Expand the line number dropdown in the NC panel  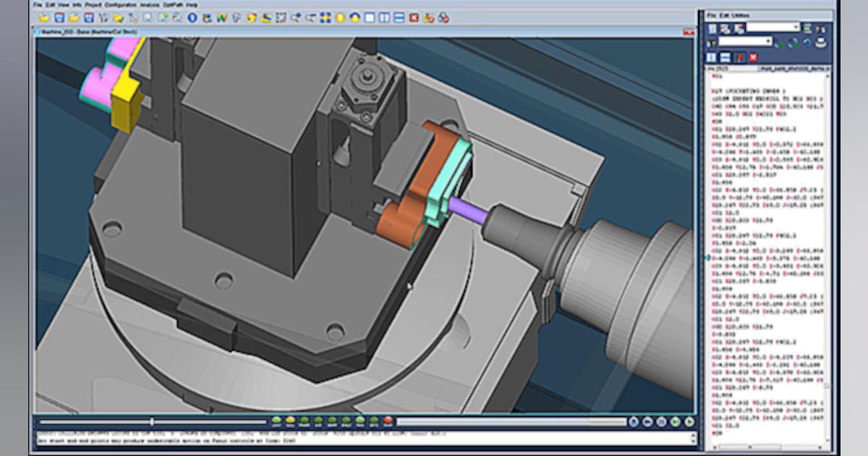click(768, 41)
